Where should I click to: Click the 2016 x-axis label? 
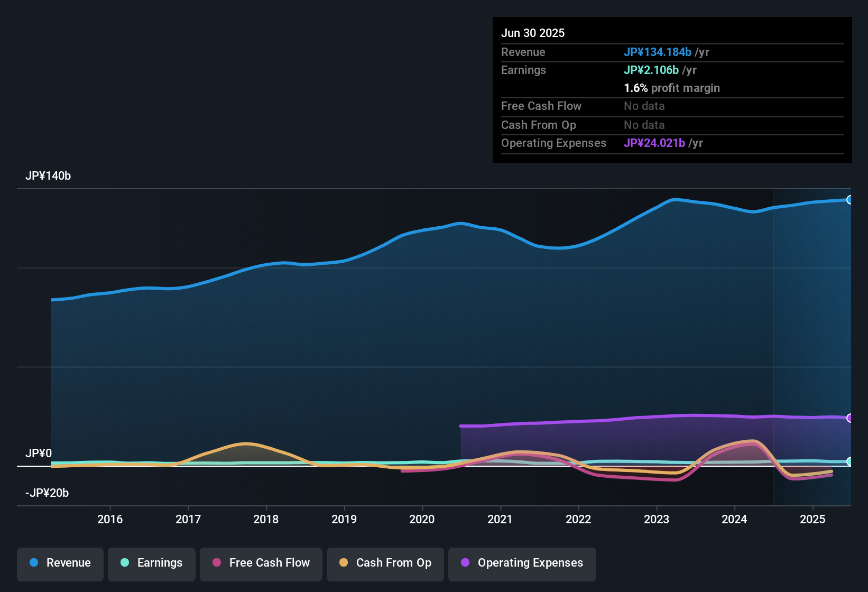coord(110,519)
